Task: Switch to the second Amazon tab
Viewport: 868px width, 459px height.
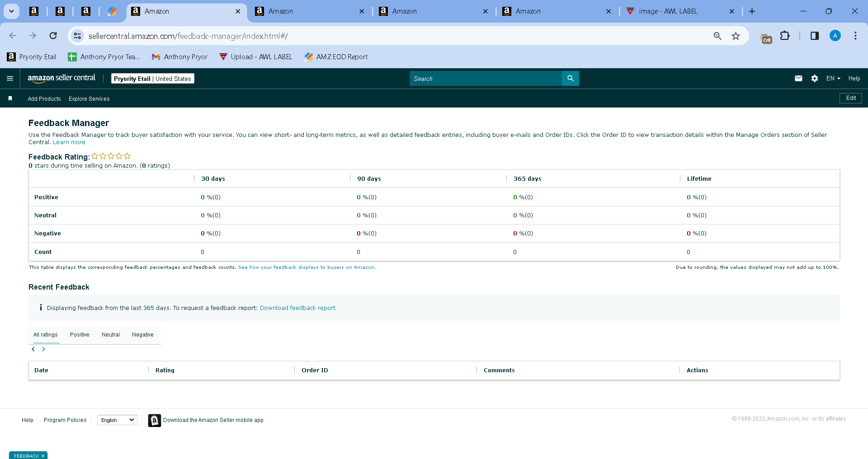Action: [310, 11]
